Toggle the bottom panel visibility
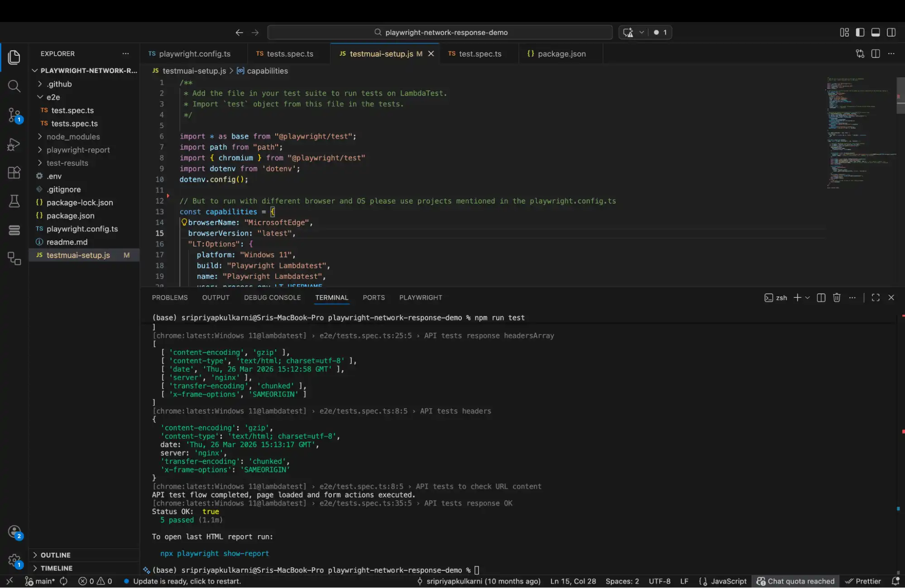The image size is (905, 588). pyautogui.click(x=876, y=33)
